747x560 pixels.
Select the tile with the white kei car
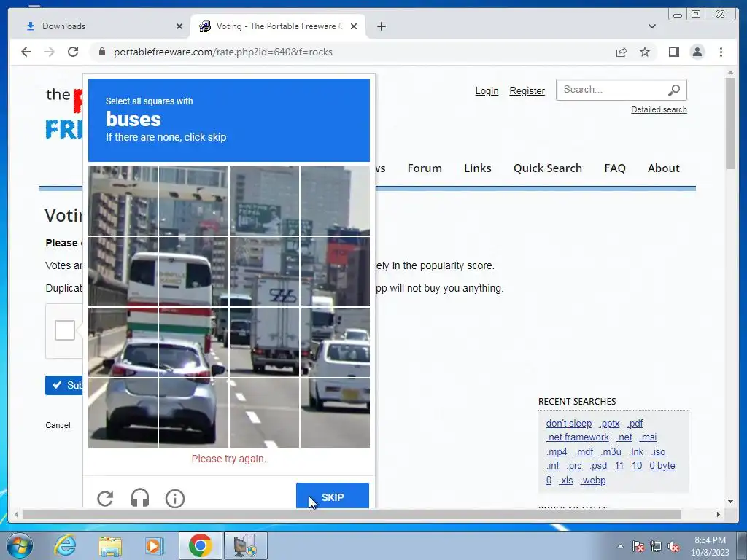[335, 342]
